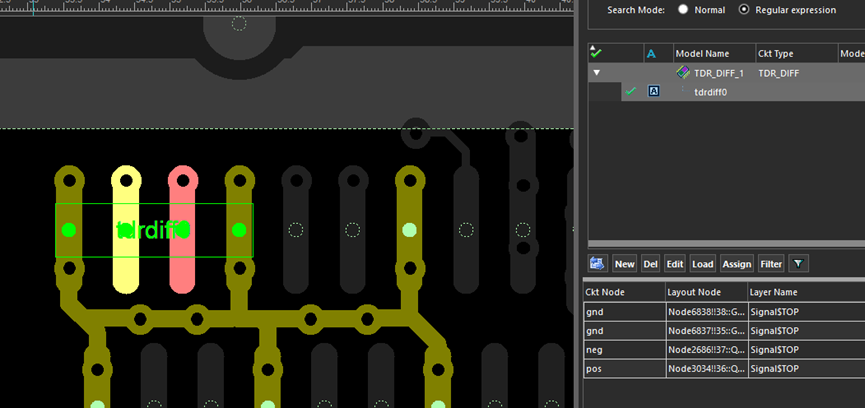Click layout node Node6837!!35::G... cell
Screen dimensions: 865x408
tap(707, 331)
